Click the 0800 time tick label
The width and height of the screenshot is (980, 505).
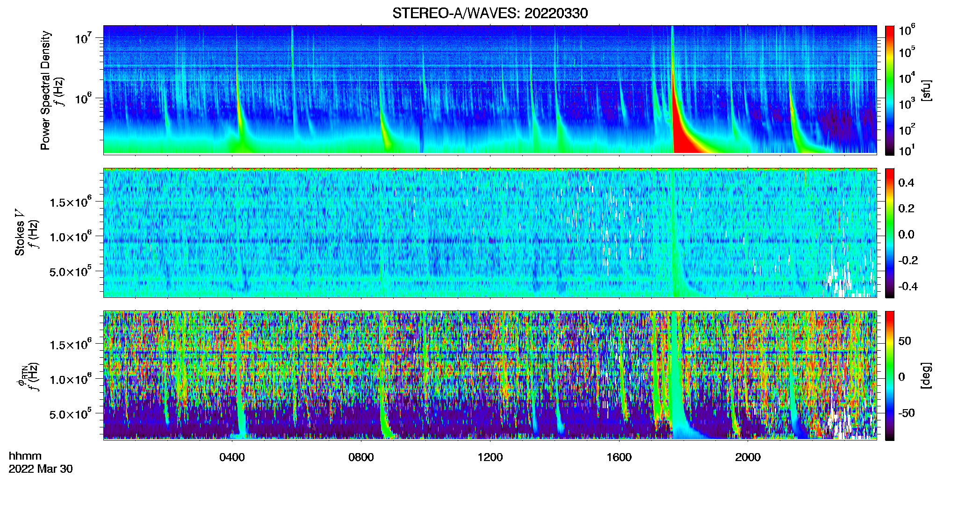pyautogui.click(x=361, y=457)
